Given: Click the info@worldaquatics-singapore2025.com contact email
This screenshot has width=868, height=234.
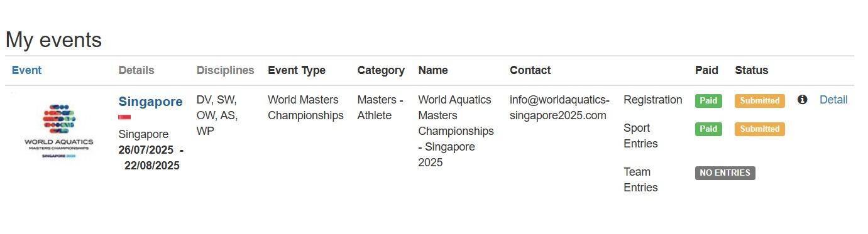Looking at the screenshot, I should click(x=559, y=108).
